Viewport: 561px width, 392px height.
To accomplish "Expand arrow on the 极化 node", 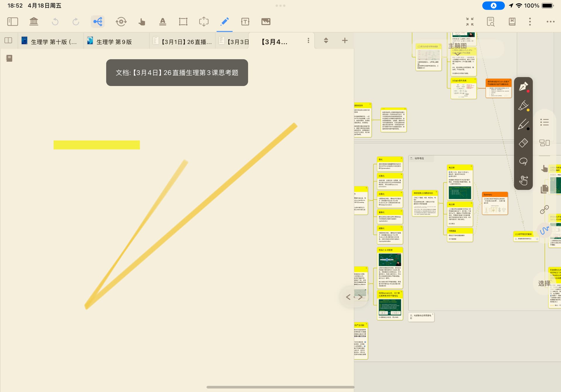I will 401,158.
